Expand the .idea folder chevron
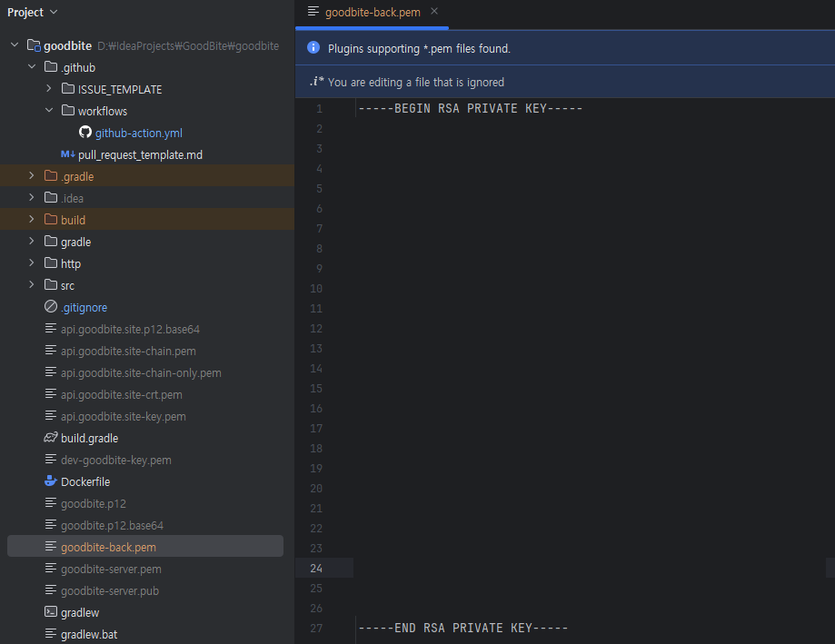The height and width of the screenshot is (644, 835). pyautogui.click(x=32, y=197)
